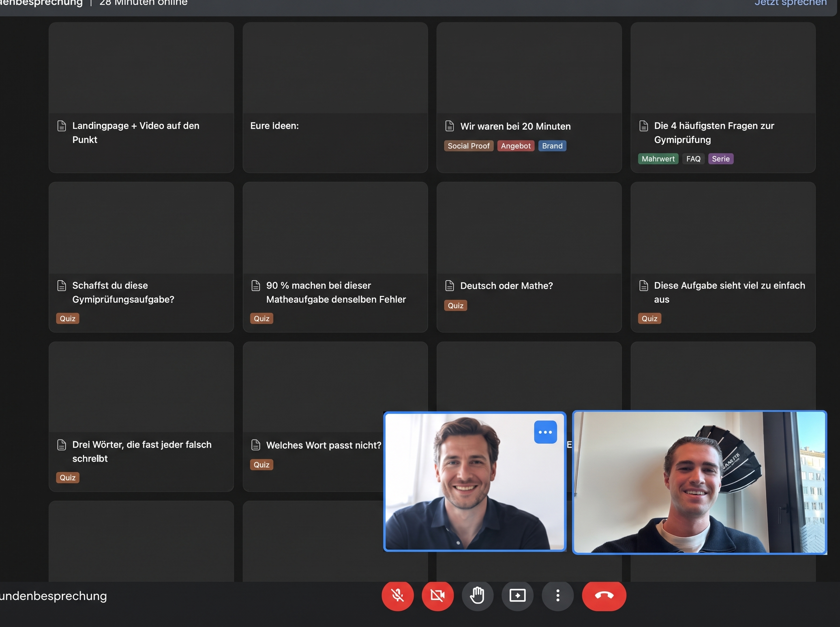
Task: Open 'Drei Wörter, die fast jeder falsch' card
Action: click(x=141, y=416)
